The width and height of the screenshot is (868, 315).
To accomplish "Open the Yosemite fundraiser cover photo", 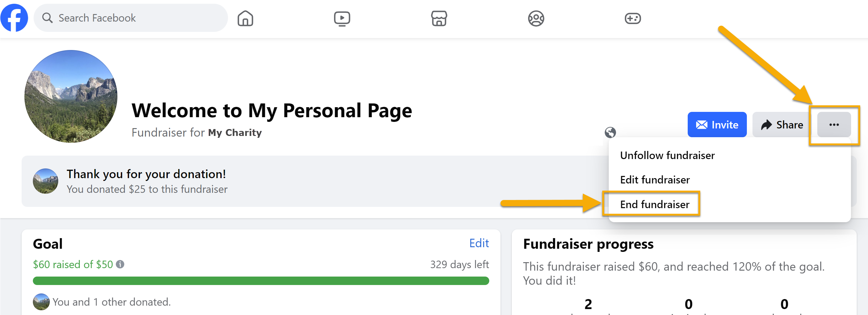I will click(x=71, y=96).
